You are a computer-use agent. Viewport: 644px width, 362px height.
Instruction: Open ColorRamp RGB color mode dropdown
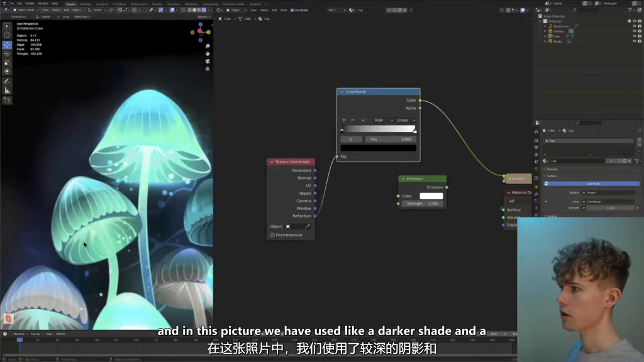pos(384,120)
